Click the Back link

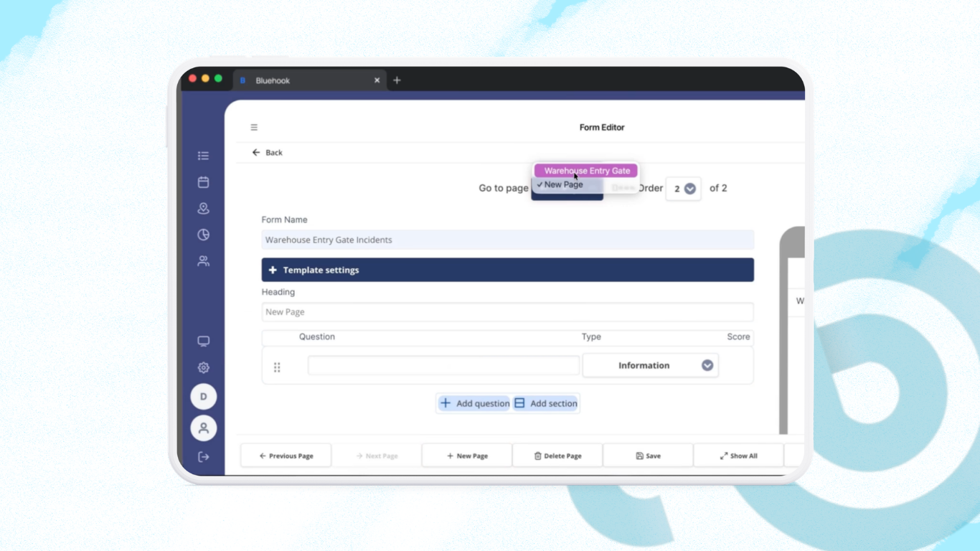coord(267,153)
